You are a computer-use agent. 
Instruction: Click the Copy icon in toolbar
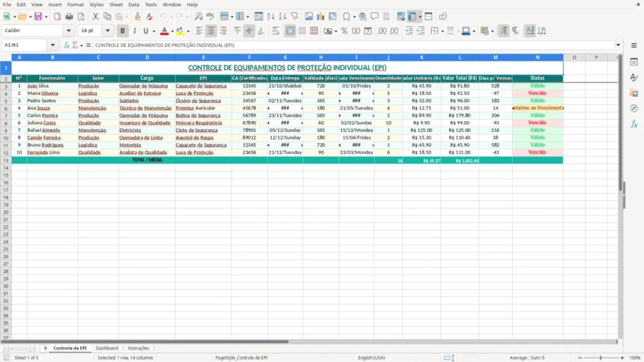[x=107, y=16]
